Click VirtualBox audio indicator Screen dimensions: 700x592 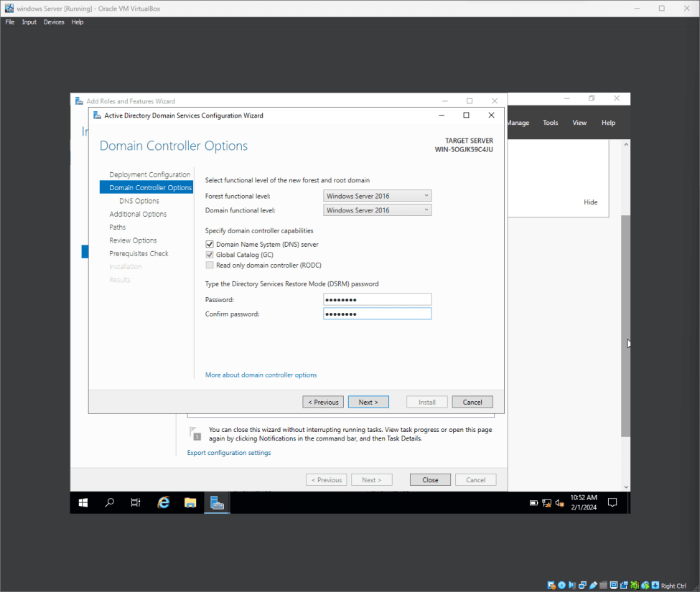[x=572, y=586]
